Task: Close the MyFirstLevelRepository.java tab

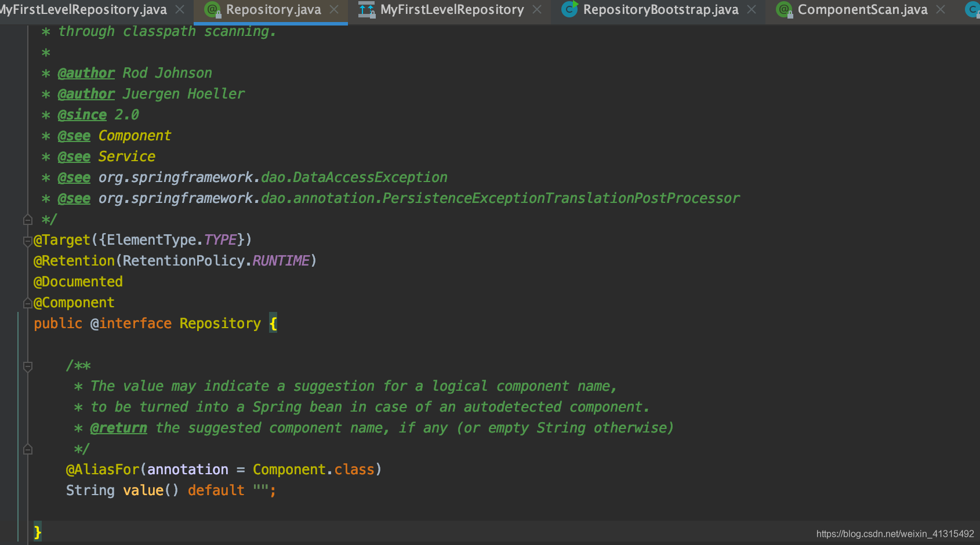Action: tap(180, 10)
